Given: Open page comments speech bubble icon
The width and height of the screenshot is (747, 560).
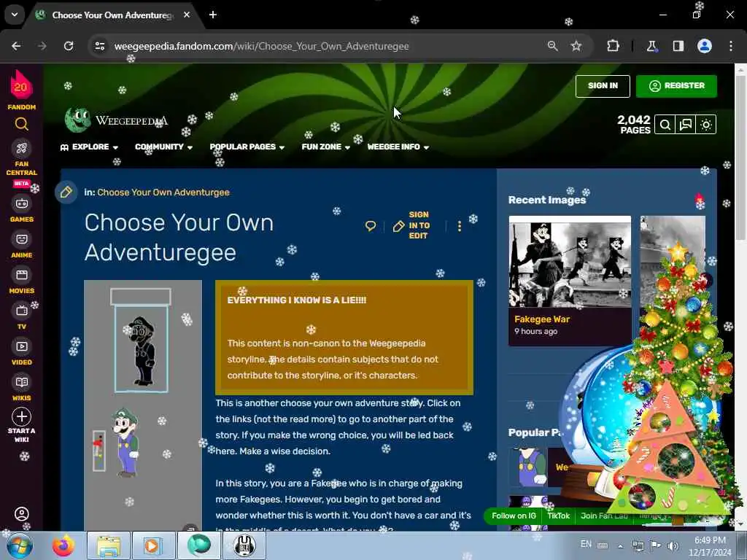Looking at the screenshot, I should tap(370, 226).
